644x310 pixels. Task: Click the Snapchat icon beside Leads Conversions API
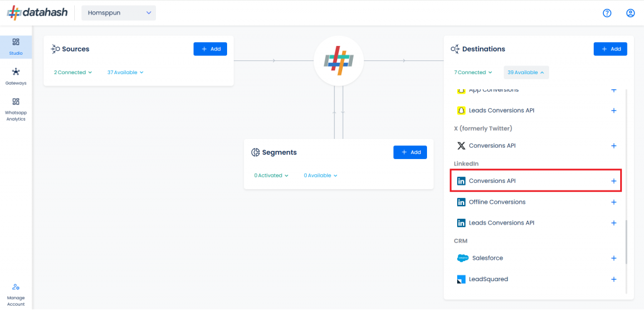pos(461,111)
